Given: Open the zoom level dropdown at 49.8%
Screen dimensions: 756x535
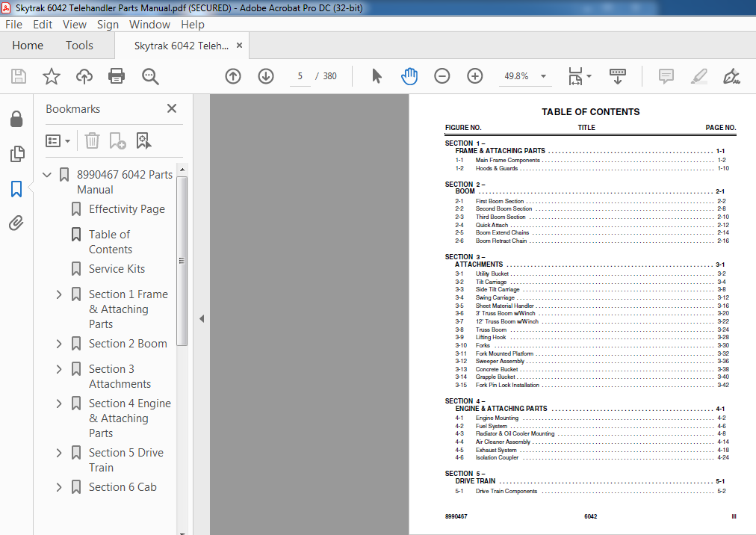Looking at the screenshot, I should click(x=543, y=76).
